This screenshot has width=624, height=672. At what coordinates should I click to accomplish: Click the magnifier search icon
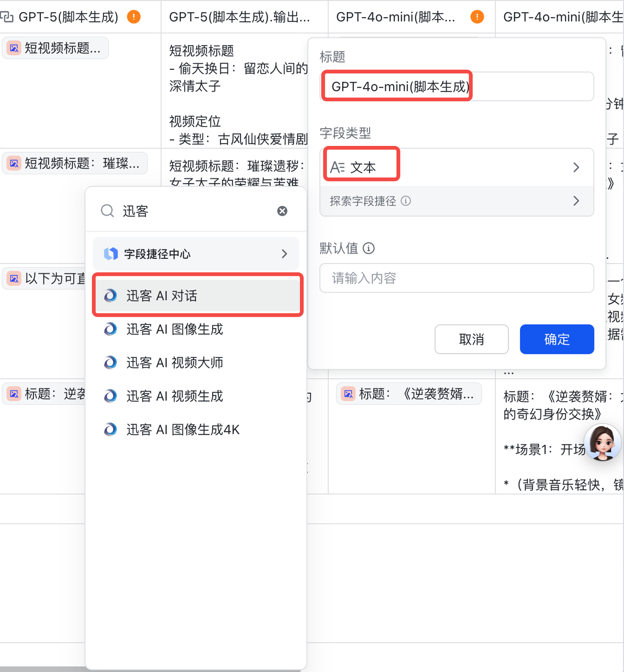point(108,211)
